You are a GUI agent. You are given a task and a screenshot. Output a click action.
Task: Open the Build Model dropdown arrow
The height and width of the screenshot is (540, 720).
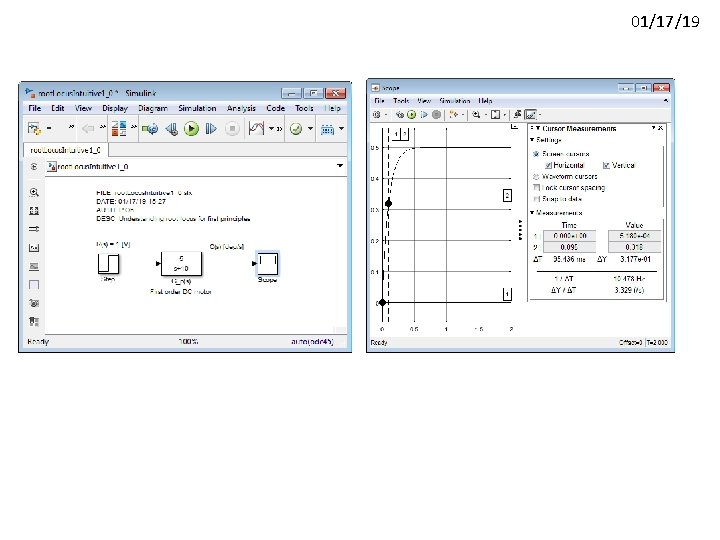click(x=341, y=129)
